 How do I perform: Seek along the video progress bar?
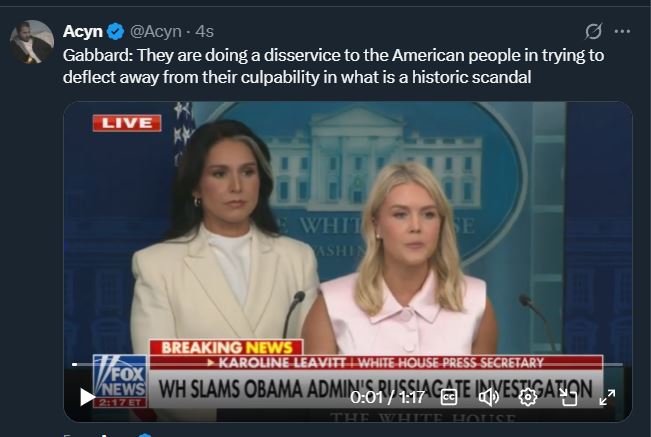(348, 364)
